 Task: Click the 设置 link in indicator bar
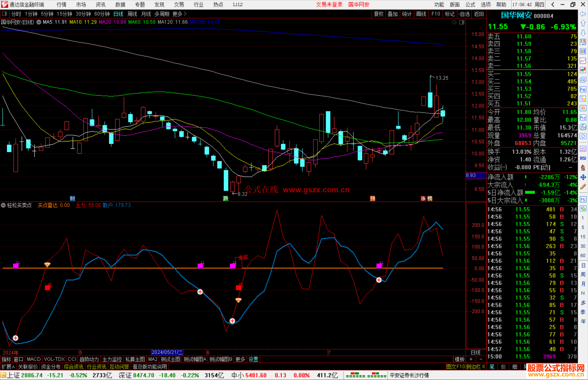[x=253, y=359]
